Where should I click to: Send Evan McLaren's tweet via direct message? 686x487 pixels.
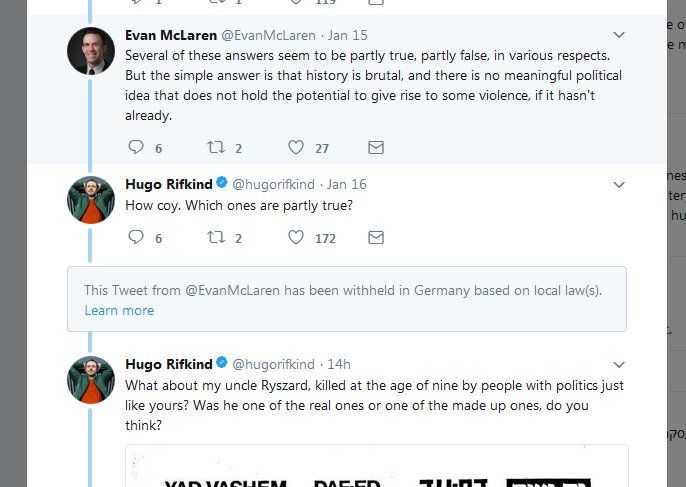click(376, 148)
